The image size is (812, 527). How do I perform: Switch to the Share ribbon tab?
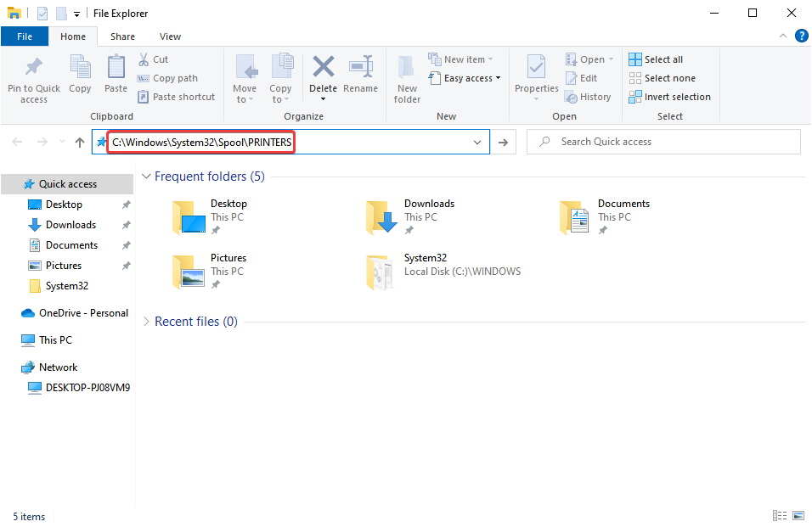(x=122, y=36)
